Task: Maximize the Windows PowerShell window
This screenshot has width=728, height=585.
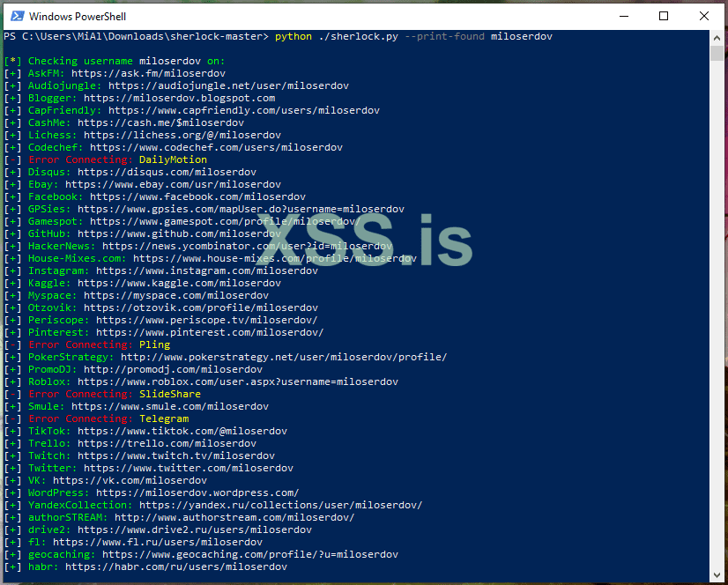Action: coord(664,16)
